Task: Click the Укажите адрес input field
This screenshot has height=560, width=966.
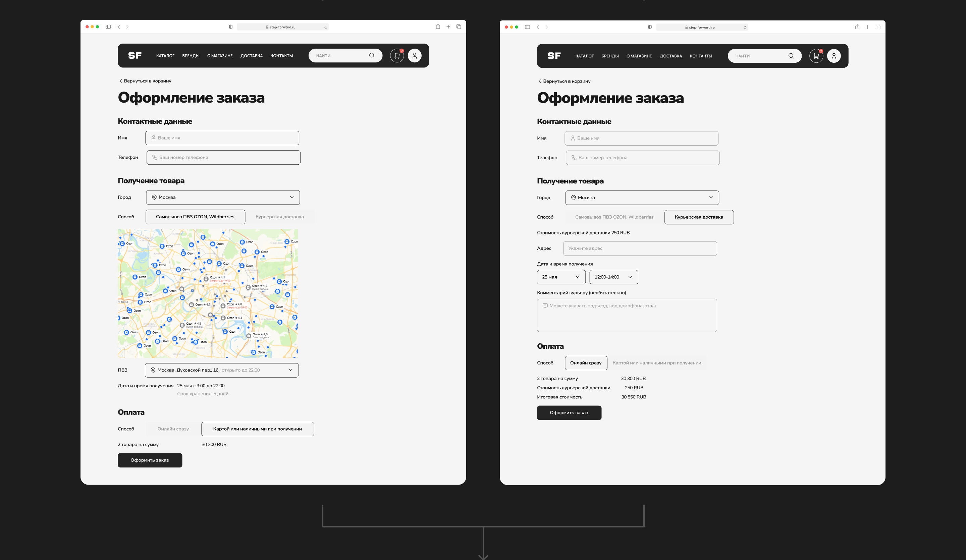Action: tap(639, 248)
